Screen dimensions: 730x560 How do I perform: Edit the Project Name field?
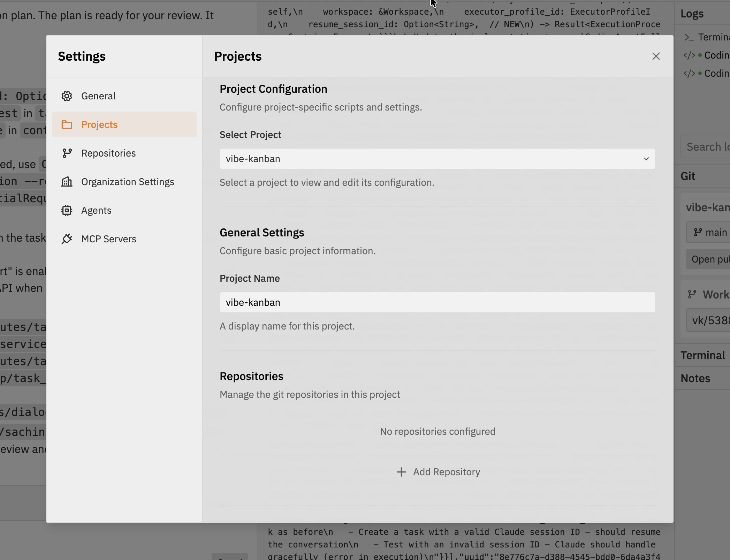click(x=438, y=302)
